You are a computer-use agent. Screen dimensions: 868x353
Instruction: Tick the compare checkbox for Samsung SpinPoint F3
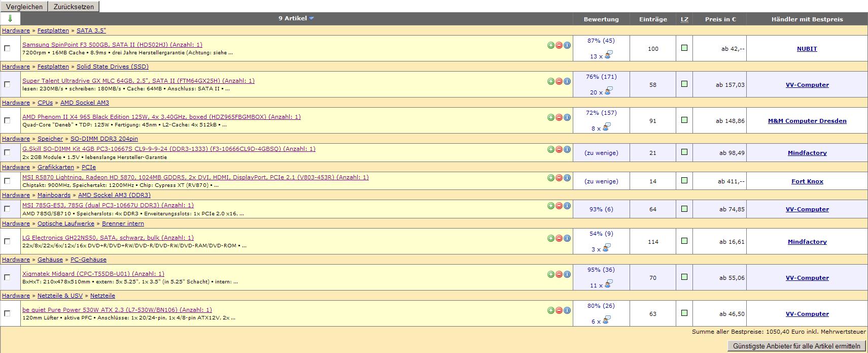click(x=7, y=48)
